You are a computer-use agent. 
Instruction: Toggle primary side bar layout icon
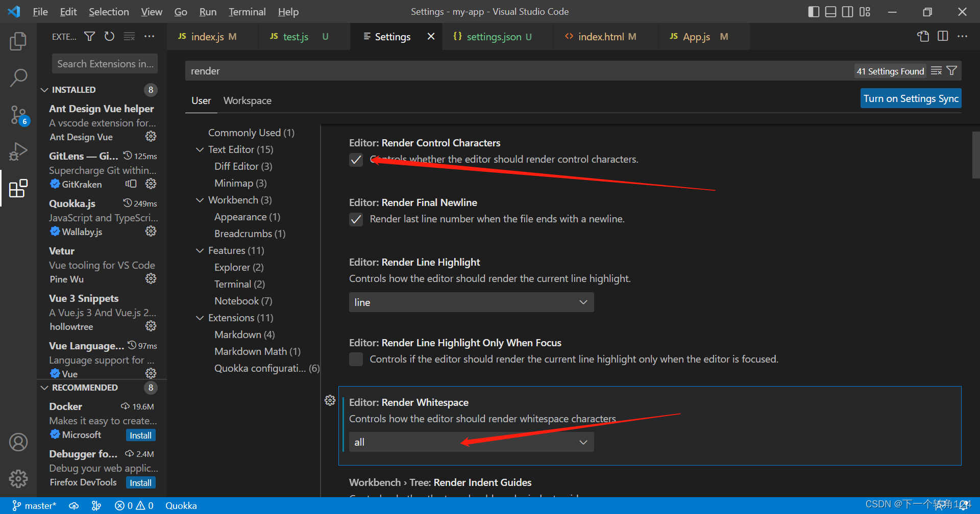[x=814, y=12]
